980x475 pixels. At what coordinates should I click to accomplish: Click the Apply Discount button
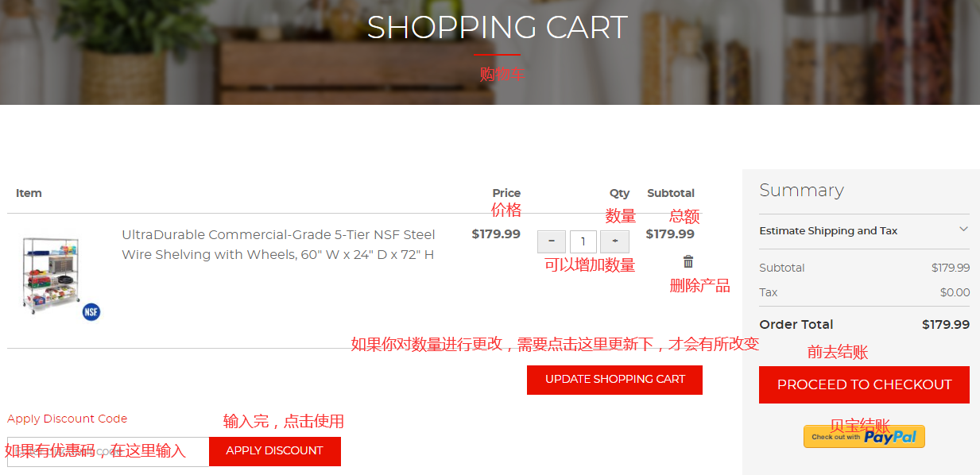pos(274,451)
